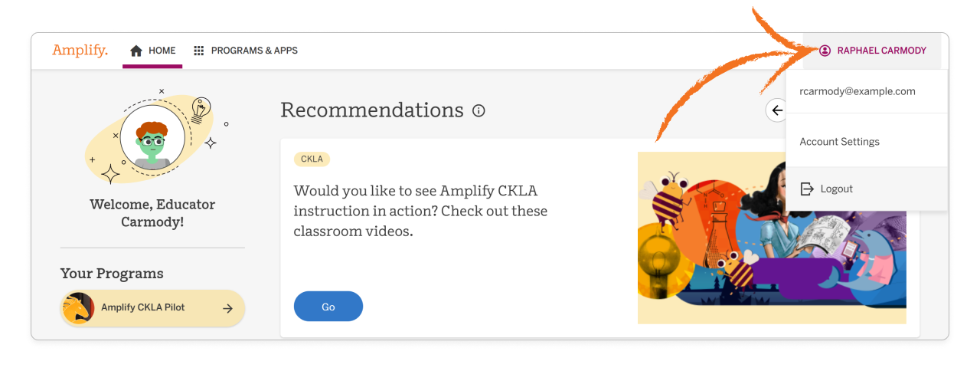Screen dimensions: 980x371
Task: Click the educator avatar picture
Action: 152,138
